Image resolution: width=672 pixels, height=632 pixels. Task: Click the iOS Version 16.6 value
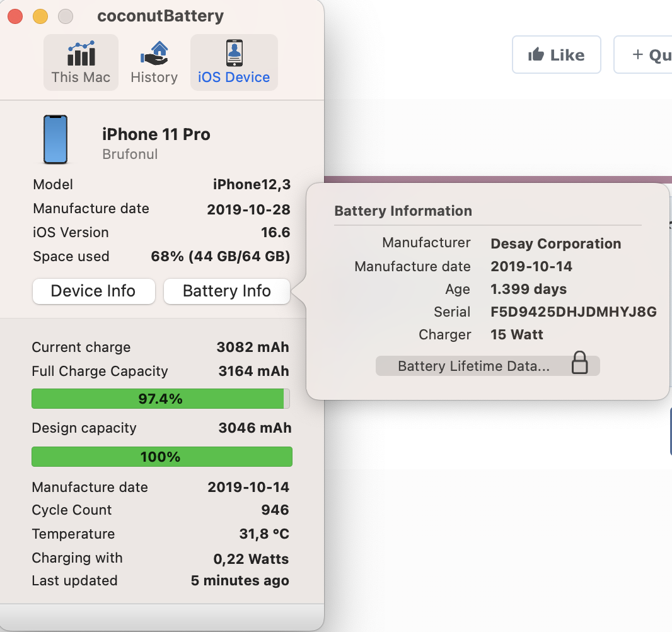tap(275, 232)
